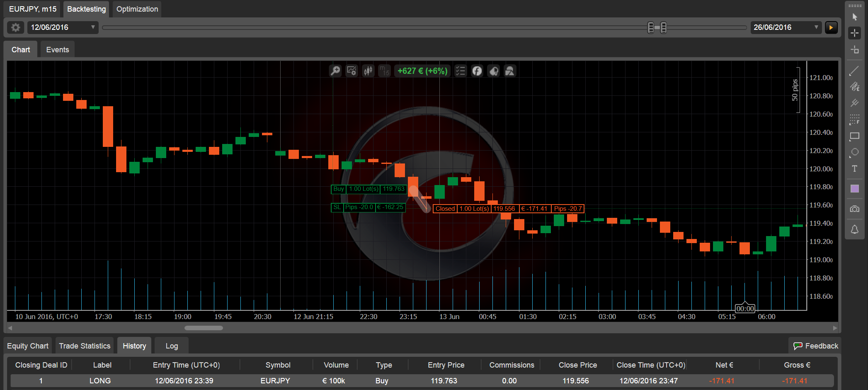The width and height of the screenshot is (868, 390).
Task: Open the Equity Chart tab
Action: point(28,346)
